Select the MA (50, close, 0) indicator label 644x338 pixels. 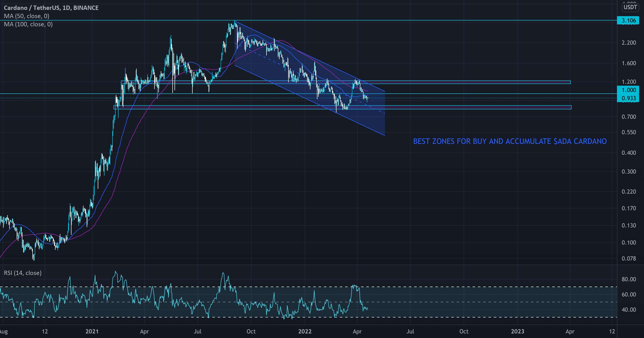point(27,16)
